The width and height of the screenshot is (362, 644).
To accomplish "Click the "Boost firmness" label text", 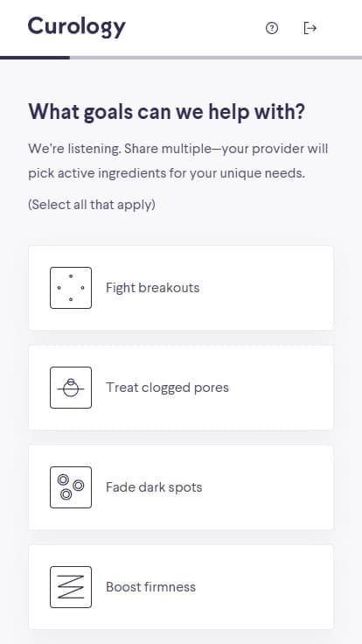I will 150,587.
